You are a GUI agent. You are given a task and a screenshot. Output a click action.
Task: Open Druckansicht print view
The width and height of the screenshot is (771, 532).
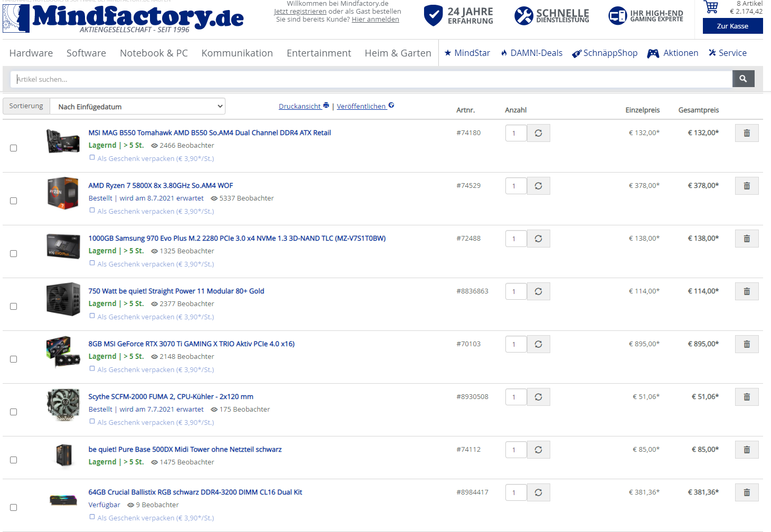[x=304, y=106]
